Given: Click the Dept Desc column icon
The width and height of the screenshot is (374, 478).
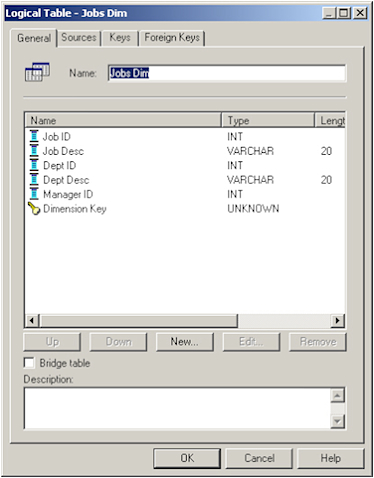Looking at the screenshot, I should [x=34, y=180].
